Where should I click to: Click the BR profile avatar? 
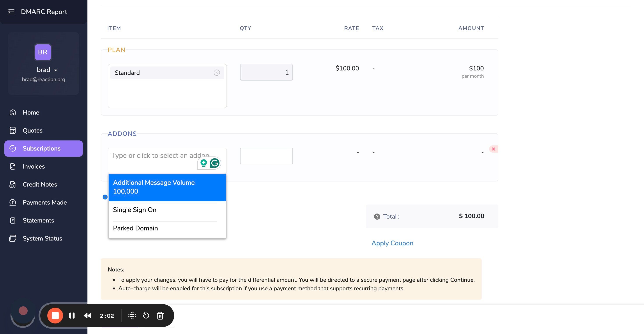click(43, 52)
